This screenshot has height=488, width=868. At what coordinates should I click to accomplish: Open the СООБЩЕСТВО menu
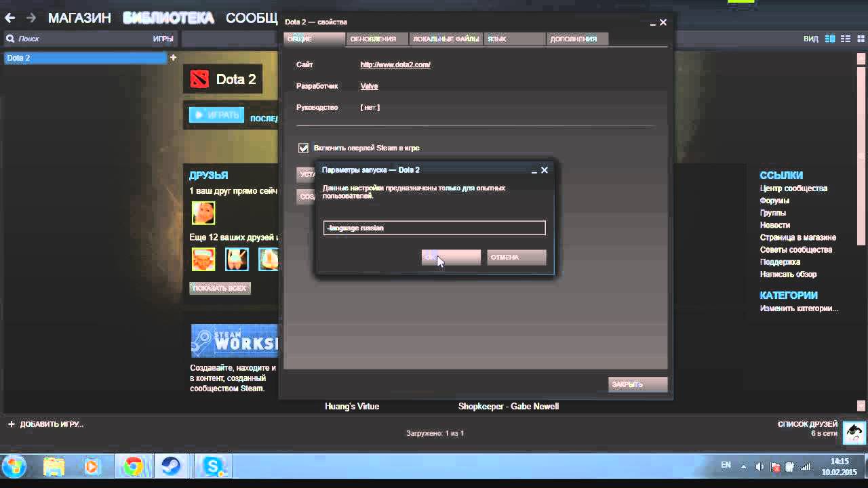tap(252, 18)
